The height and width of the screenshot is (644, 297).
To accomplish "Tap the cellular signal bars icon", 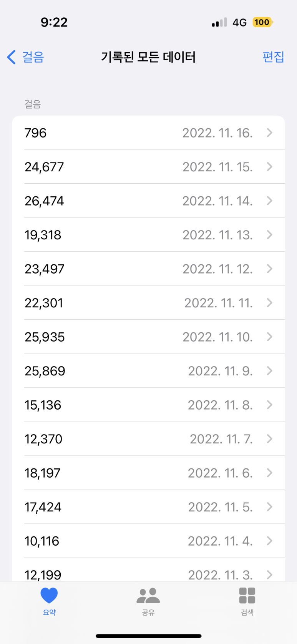I will point(219,22).
